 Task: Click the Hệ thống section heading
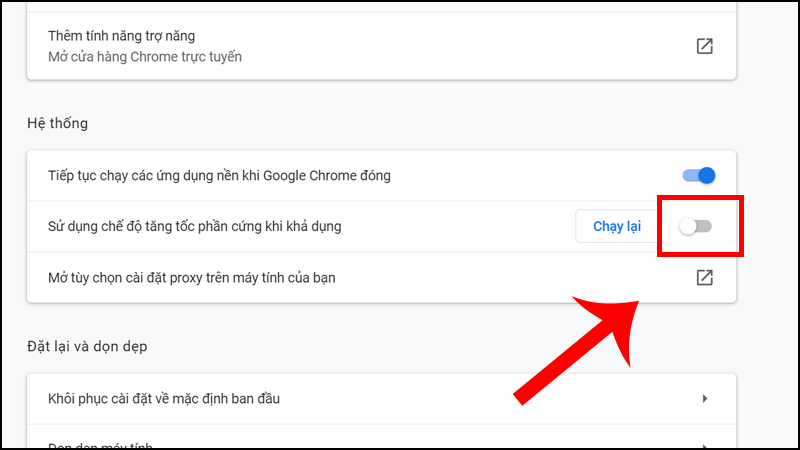coord(57,123)
